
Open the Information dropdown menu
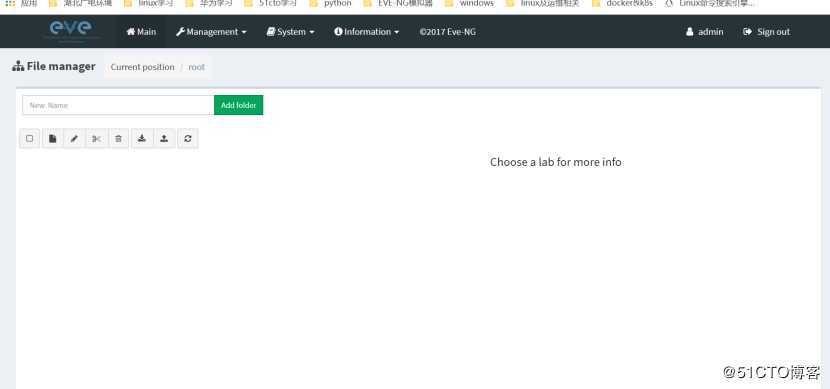click(366, 32)
